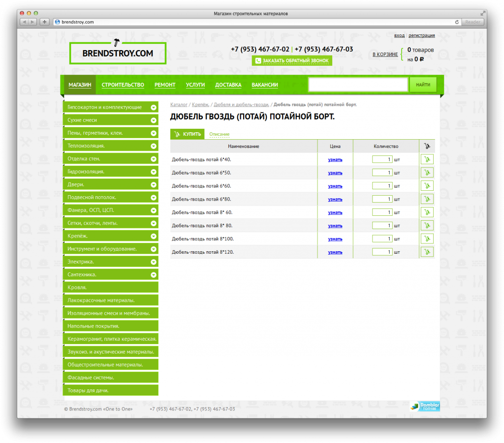Expand the Электрика category arrow
Screen dimensions: 504x443
click(x=154, y=262)
